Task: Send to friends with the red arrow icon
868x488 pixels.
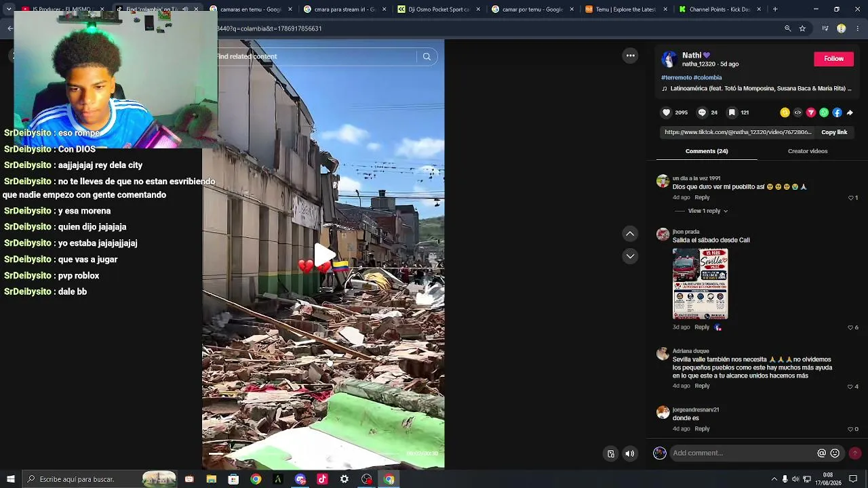Action: point(811,113)
